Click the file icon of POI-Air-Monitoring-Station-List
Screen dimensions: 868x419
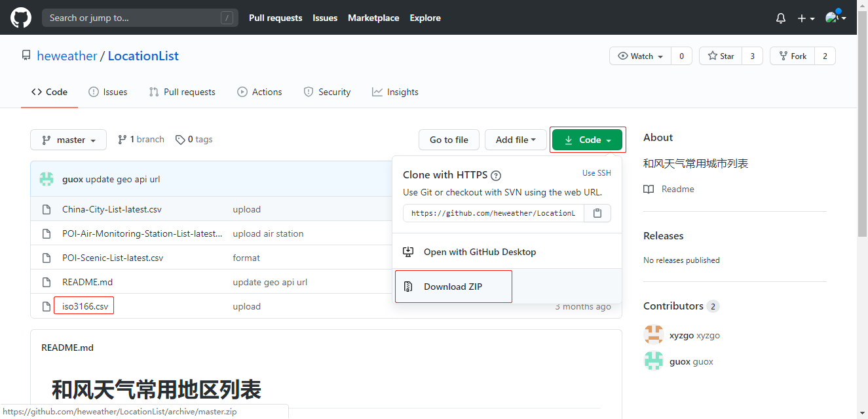pos(47,234)
